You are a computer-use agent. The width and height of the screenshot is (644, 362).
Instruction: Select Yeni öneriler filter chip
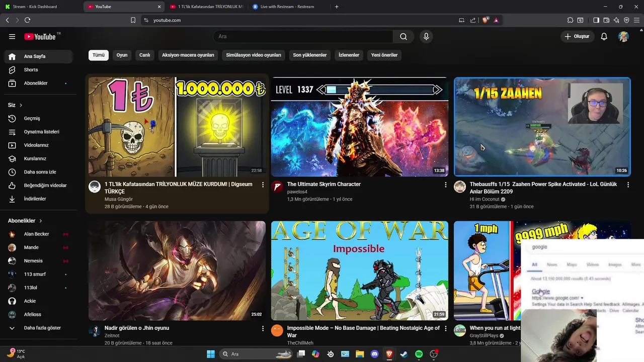coord(384,55)
